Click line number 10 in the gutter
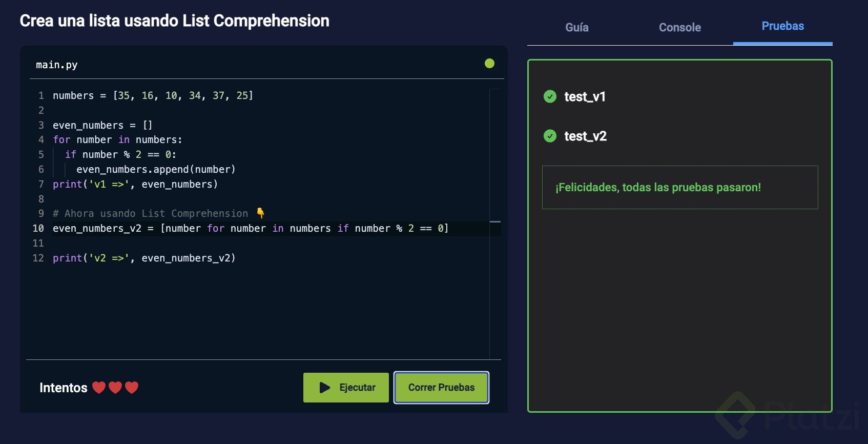Viewport: 868px width, 444px height. pos(38,228)
